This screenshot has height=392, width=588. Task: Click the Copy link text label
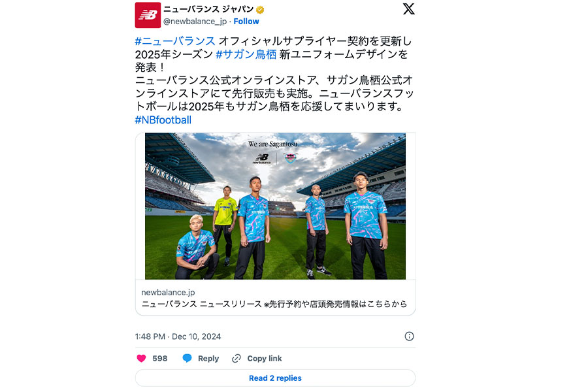tap(265, 358)
